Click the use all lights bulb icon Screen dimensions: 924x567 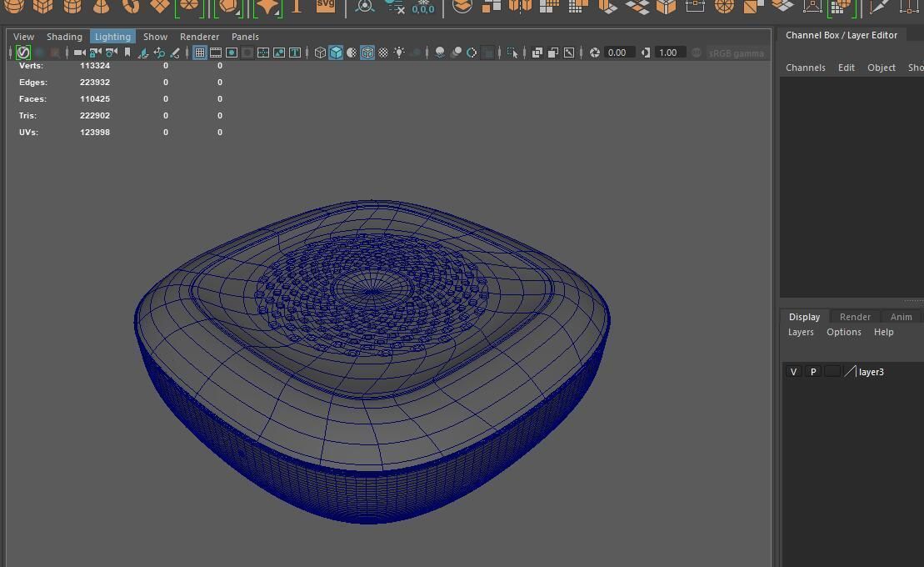pyautogui.click(x=400, y=53)
